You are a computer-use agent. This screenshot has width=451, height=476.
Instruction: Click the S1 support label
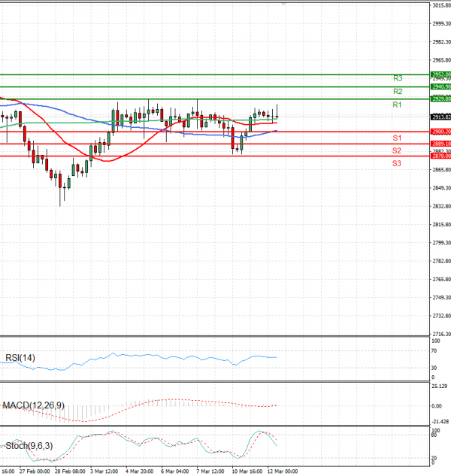(397, 138)
